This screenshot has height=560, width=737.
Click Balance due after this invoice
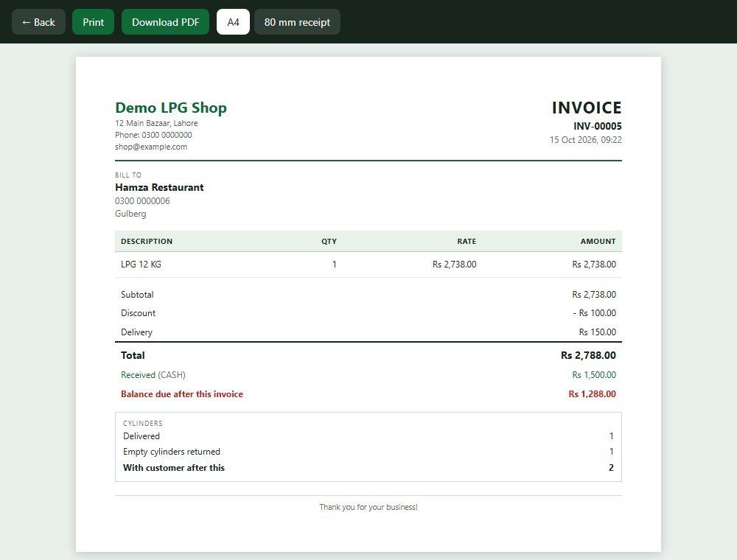click(182, 394)
